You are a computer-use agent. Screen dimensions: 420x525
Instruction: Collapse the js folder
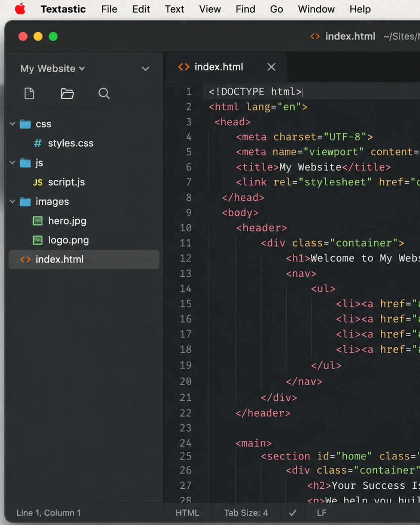point(12,163)
